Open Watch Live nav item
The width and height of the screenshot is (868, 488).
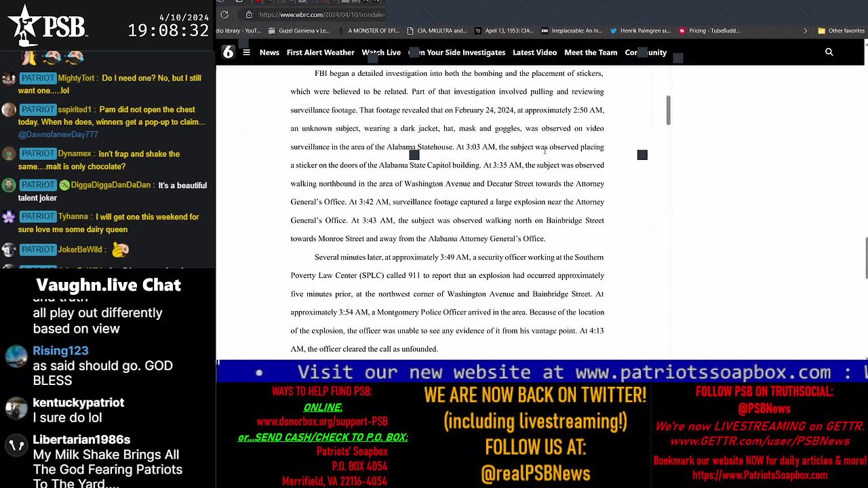click(381, 52)
